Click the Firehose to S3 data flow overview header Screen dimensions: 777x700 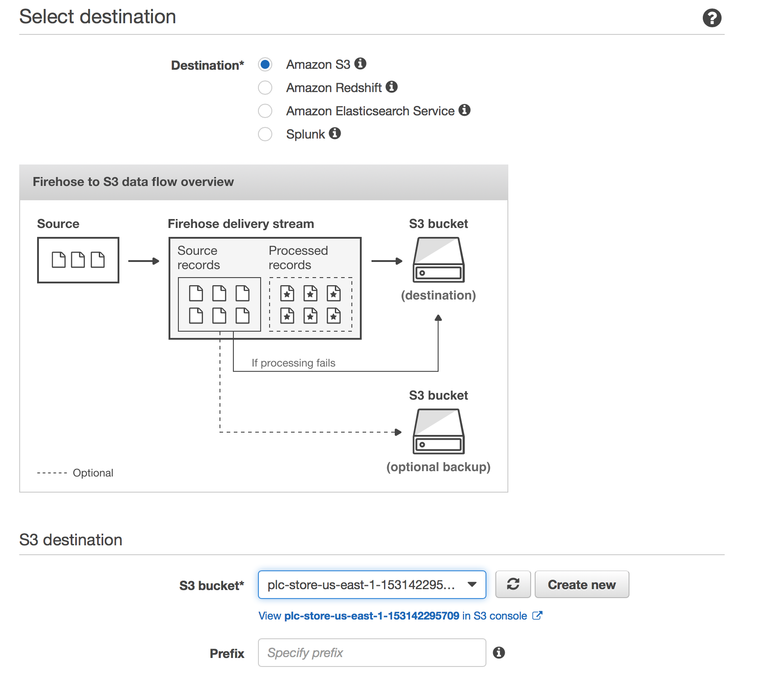[264, 182]
